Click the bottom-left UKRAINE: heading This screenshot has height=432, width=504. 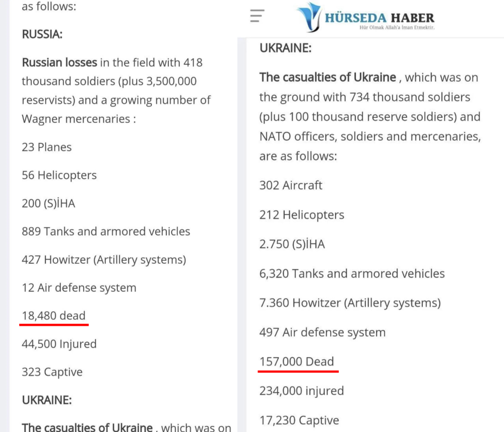[x=46, y=400]
